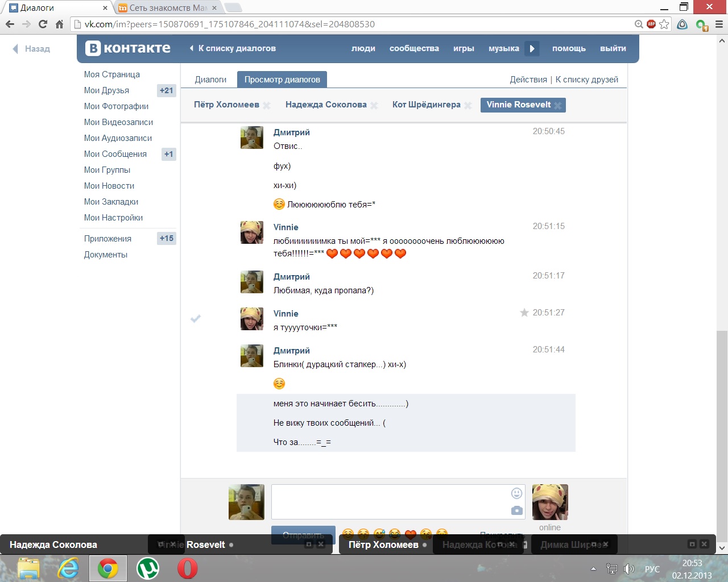Switch to the Диалоги tab
Viewport: 728px width, 582px height.
pos(210,80)
